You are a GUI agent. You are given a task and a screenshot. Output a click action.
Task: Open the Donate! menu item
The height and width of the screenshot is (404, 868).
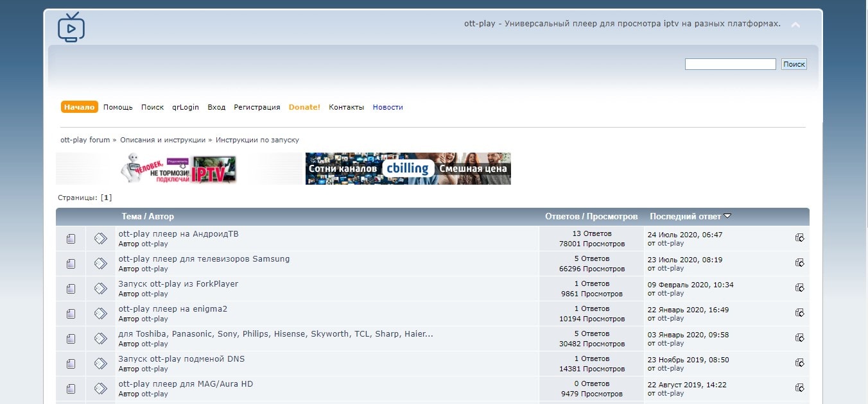point(304,107)
